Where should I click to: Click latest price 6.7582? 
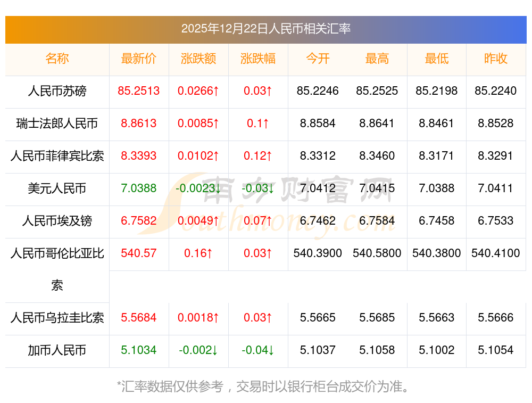point(139,220)
